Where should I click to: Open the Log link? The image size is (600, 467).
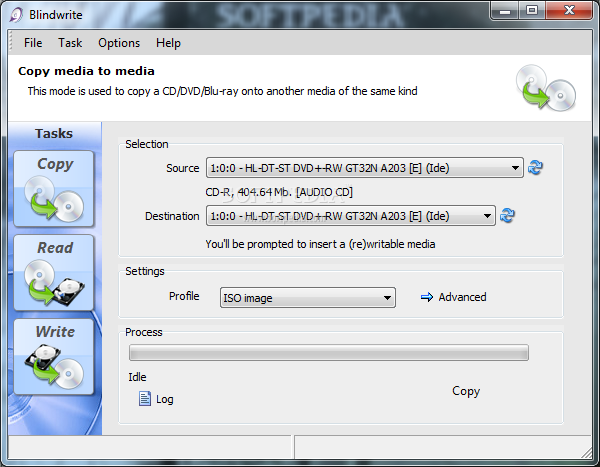point(165,399)
